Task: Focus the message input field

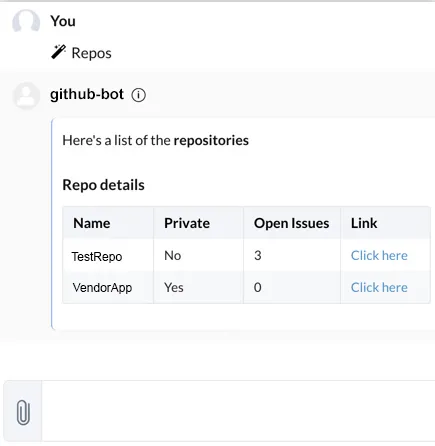Action: [x=238, y=411]
